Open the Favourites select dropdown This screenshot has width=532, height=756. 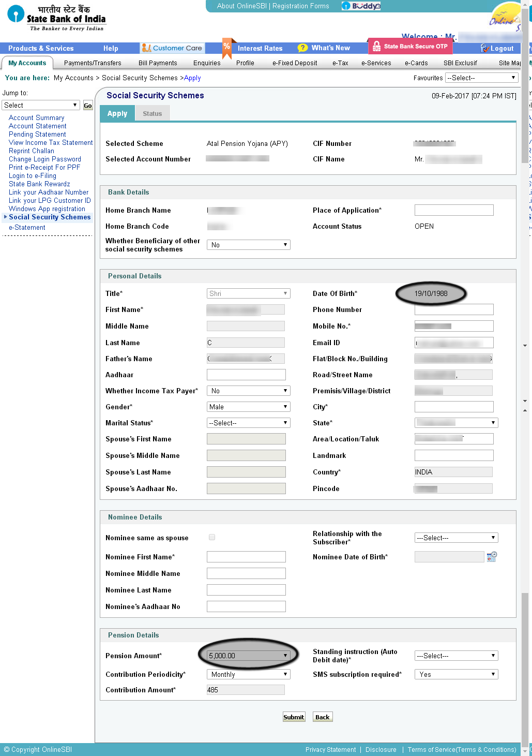tap(481, 78)
